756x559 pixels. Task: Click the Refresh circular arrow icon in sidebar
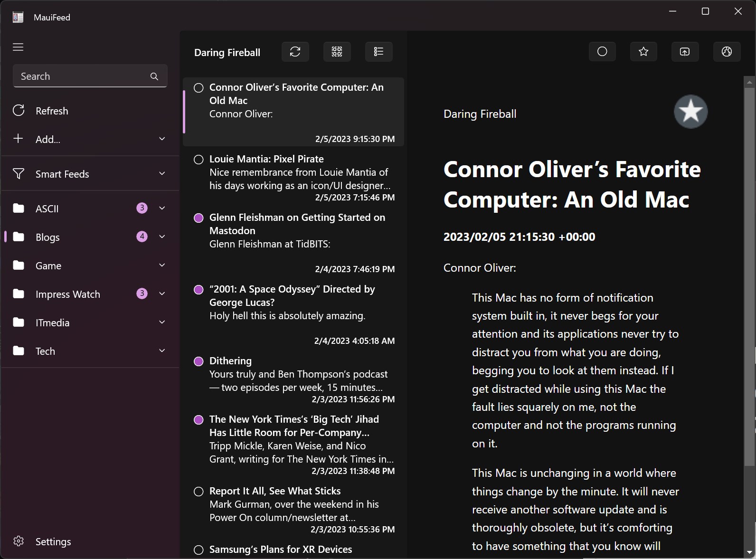click(x=19, y=111)
